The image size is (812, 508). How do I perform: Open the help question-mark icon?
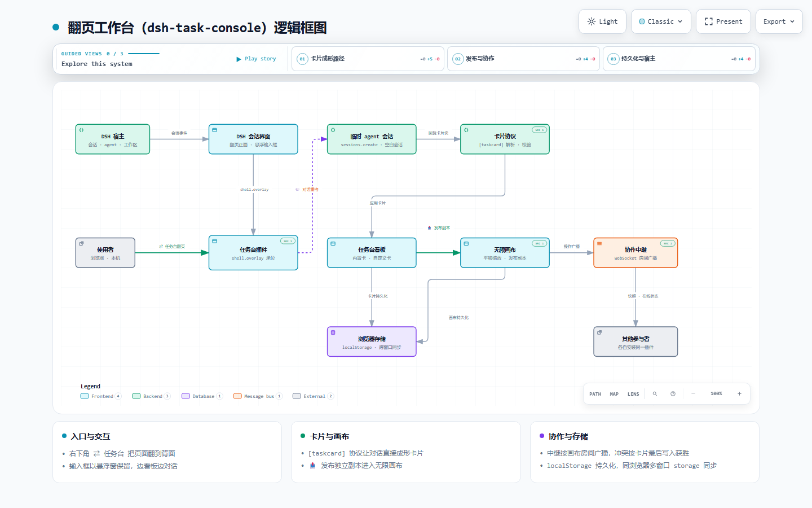[x=673, y=394]
